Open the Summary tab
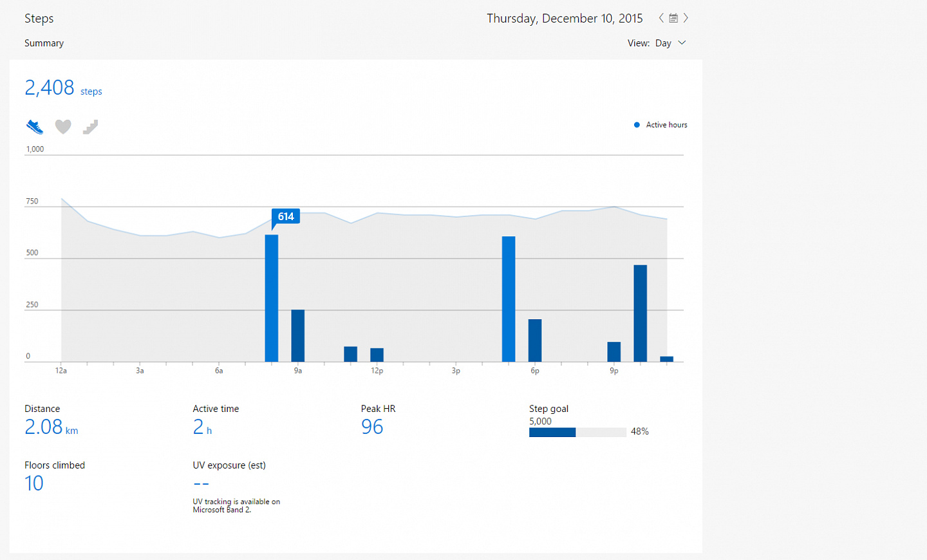The image size is (927, 560). [x=44, y=43]
